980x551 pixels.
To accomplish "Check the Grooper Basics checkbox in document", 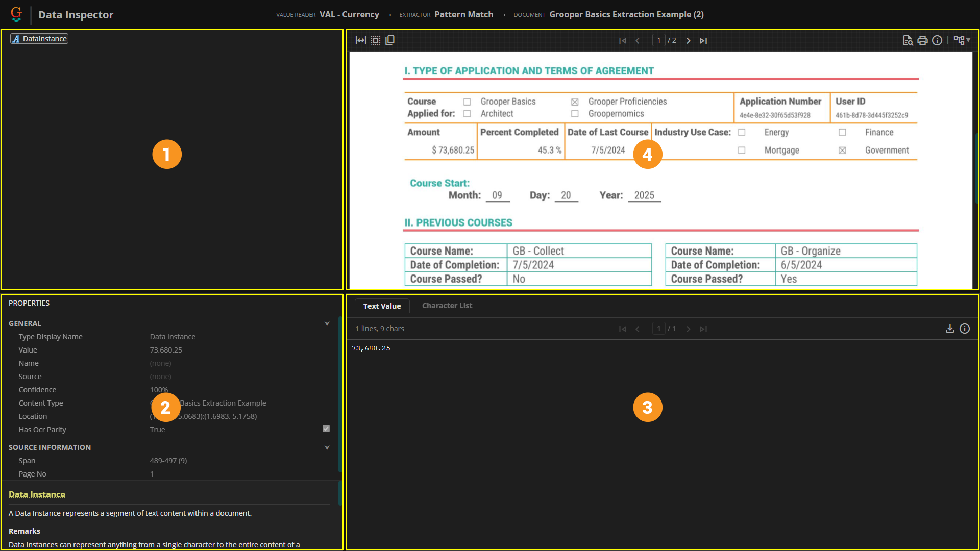I will click(x=467, y=102).
